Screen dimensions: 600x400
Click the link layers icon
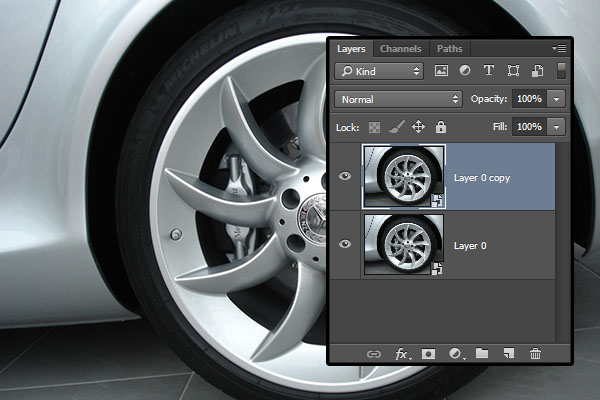tap(374, 353)
